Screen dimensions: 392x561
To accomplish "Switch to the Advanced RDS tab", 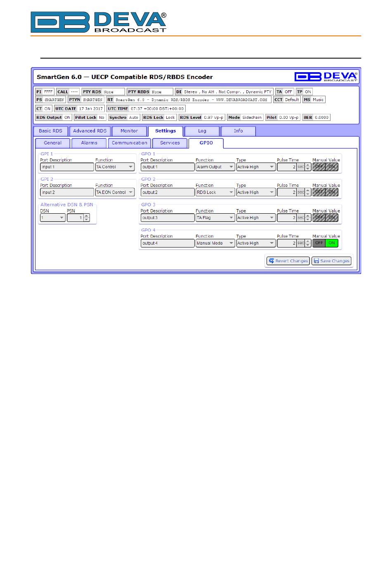I will click(90, 131).
